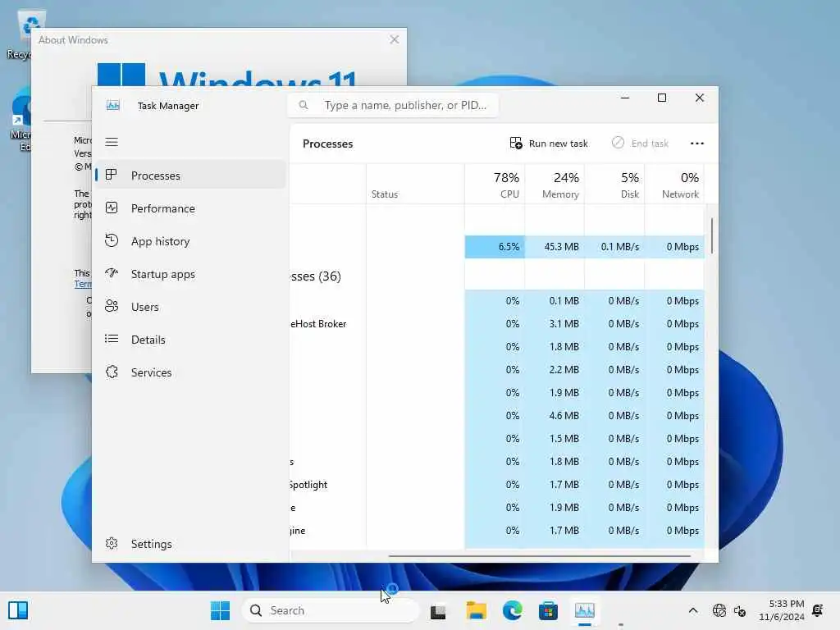Close the About Windows dialog
This screenshot has height=630, width=840.
(x=395, y=39)
